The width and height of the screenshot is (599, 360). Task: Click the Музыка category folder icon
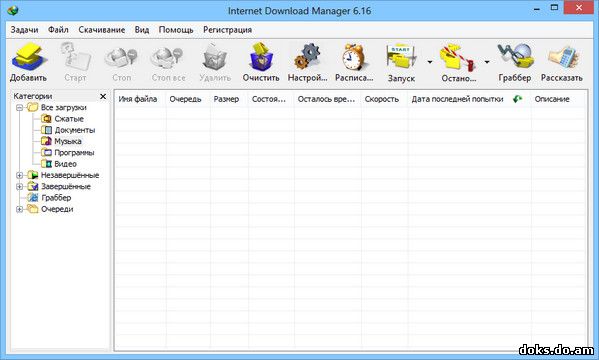point(46,141)
